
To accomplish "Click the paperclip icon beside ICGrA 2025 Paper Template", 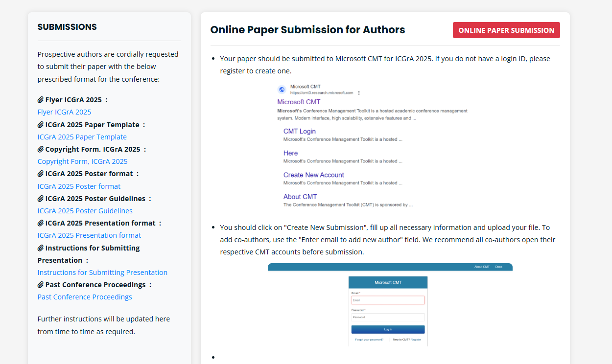I will click(x=41, y=125).
